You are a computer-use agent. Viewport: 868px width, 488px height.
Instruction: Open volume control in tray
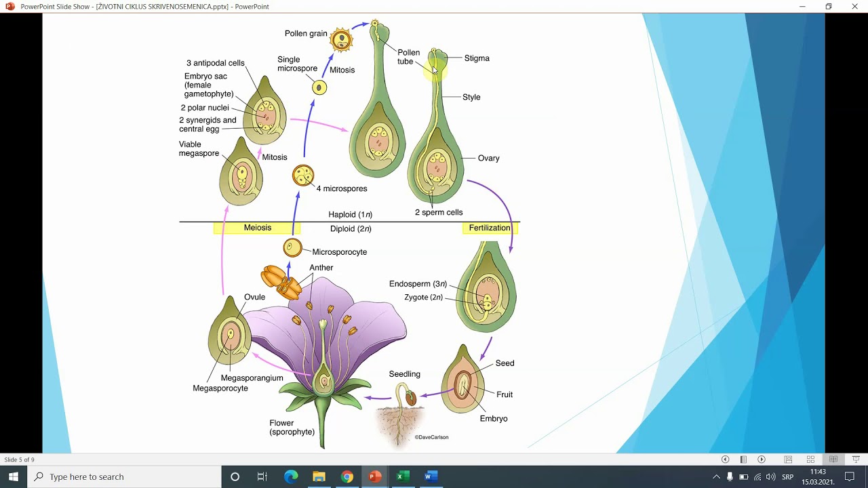(771, 477)
